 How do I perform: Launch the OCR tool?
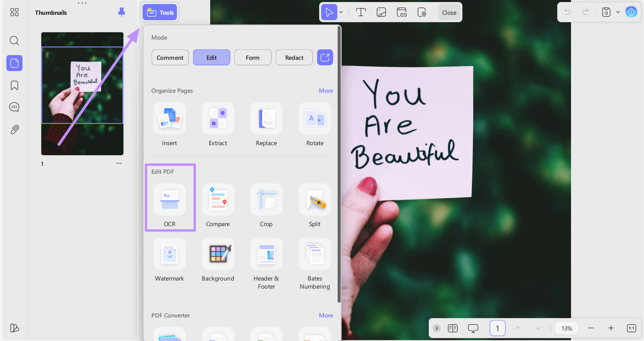pyautogui.click(x=169, y=206)
